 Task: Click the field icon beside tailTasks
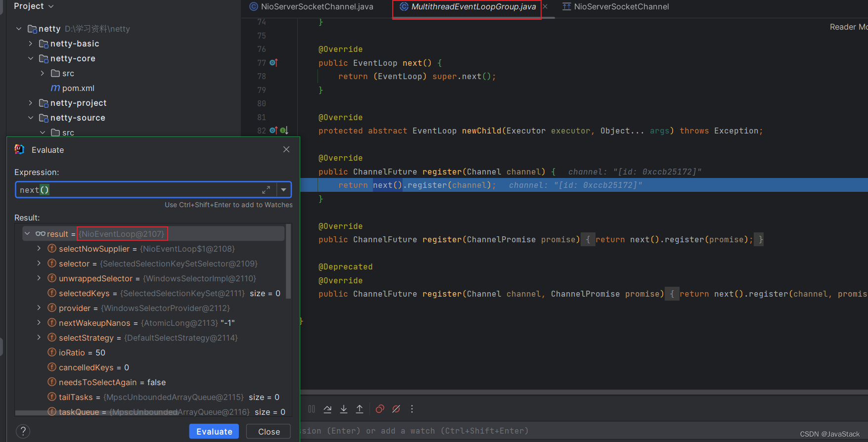pyautogui.click(x=52, y=397)
